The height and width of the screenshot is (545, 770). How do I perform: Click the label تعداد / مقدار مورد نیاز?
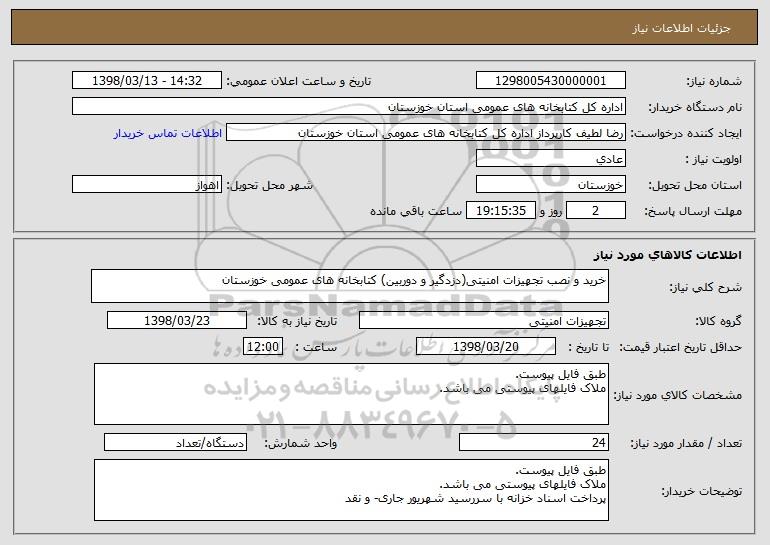(x=686, y=443)
